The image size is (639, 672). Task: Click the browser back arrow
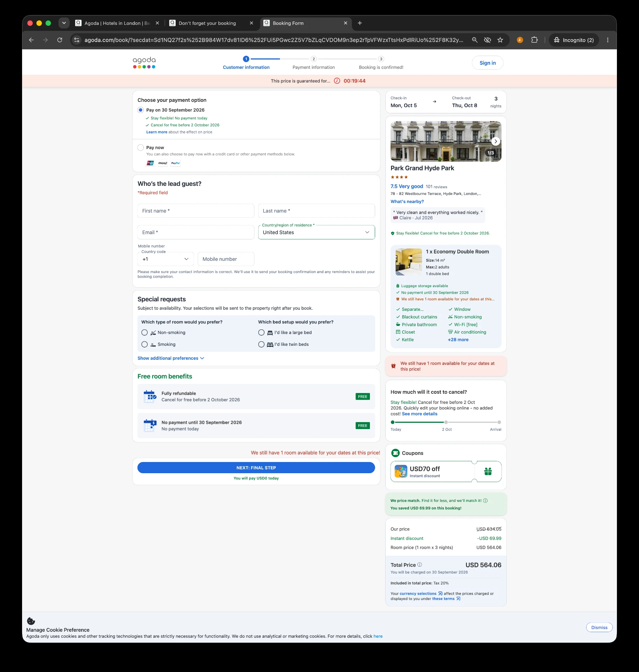coord(31,40)
